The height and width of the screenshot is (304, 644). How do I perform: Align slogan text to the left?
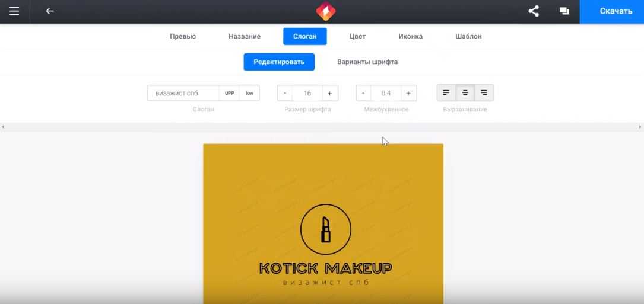coord(446,93)
